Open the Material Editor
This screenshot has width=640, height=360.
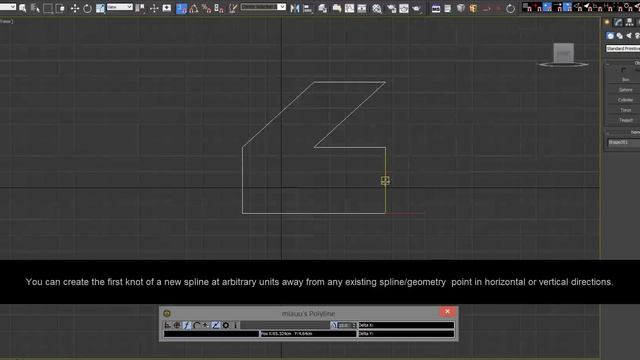pos(377,8)
